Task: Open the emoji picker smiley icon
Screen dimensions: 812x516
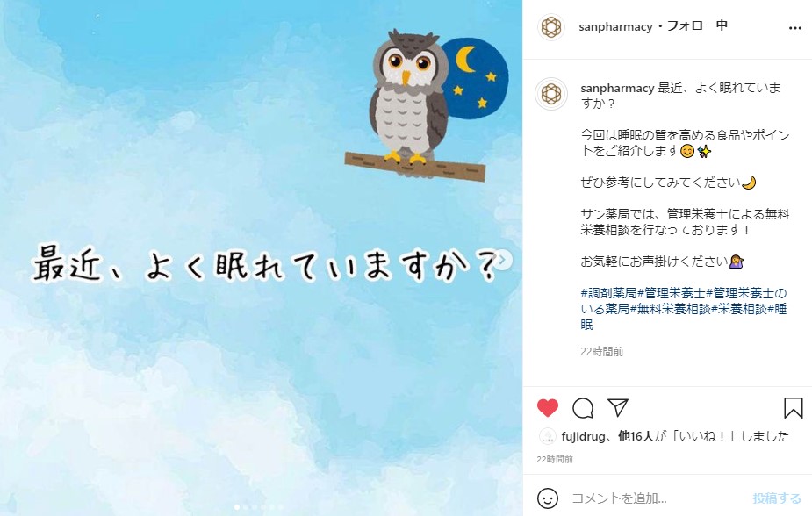Action: tap(548, 498)
